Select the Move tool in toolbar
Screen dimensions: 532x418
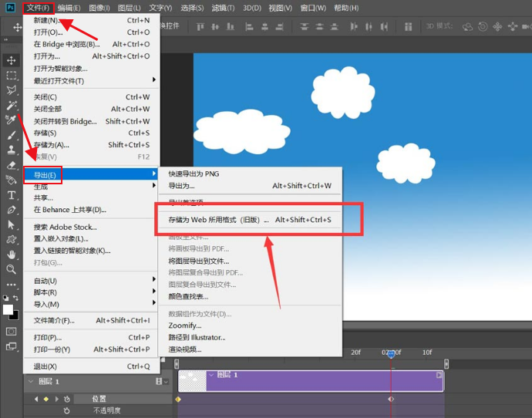(12, 60)
